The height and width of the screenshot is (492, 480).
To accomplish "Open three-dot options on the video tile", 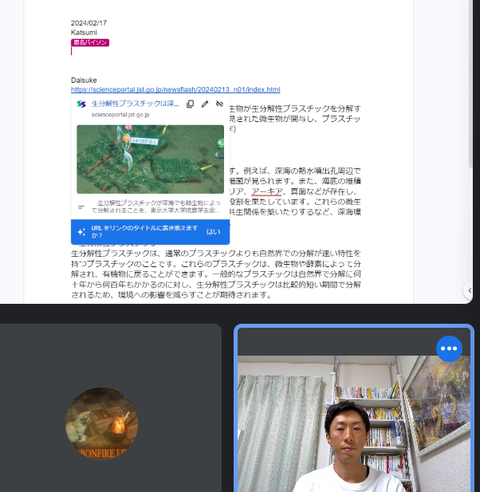I will coord(449,349).
